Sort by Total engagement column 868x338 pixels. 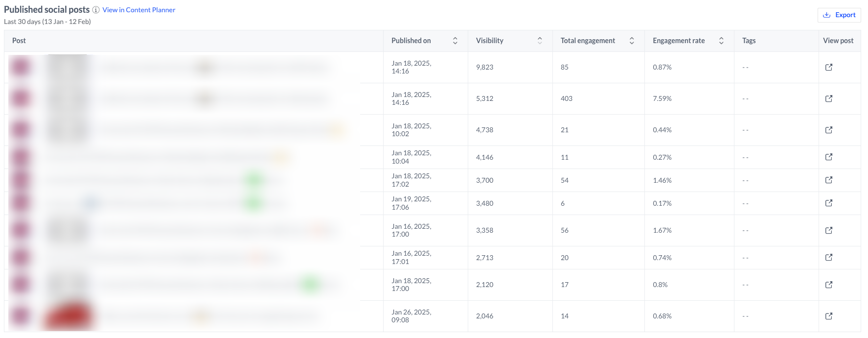click(632, 41)
